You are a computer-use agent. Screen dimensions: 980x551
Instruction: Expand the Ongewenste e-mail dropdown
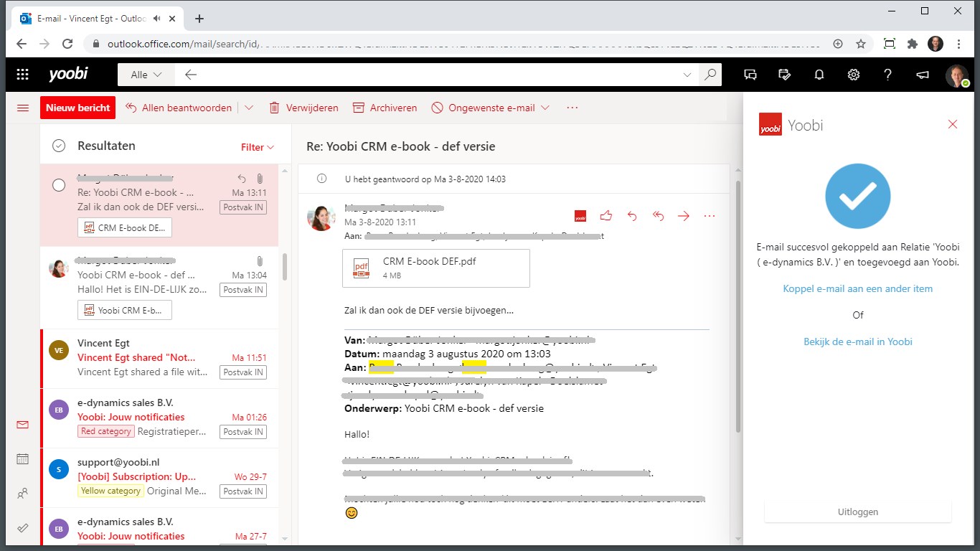click(545, 108)
